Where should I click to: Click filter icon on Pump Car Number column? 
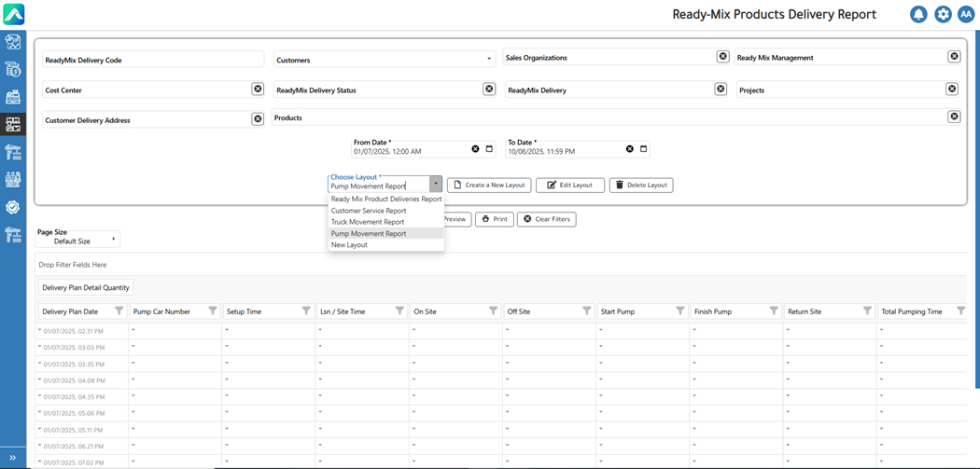coord(213,311)
